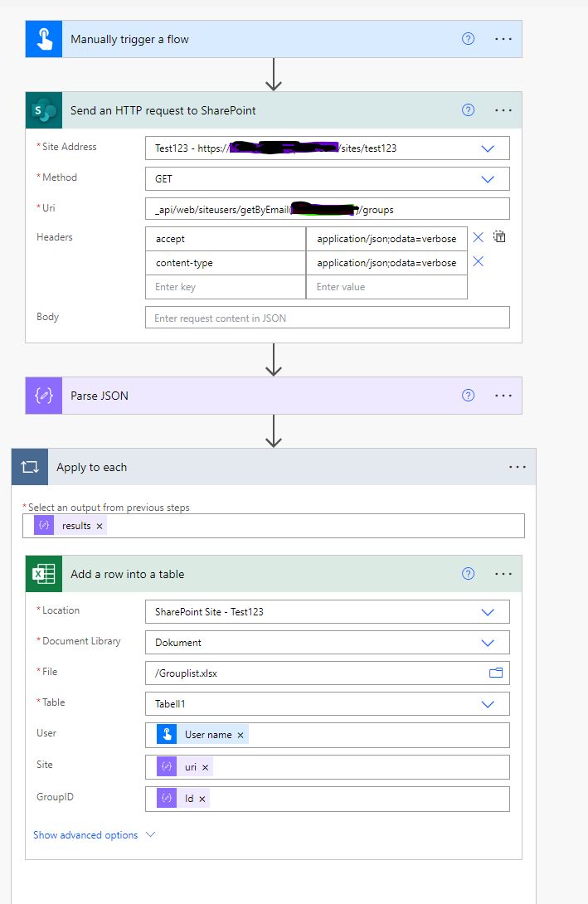The image size is (588, 904).
Task: Expand the Site Address dropdown
Action: pyautogui.click(x=488, y=148)
